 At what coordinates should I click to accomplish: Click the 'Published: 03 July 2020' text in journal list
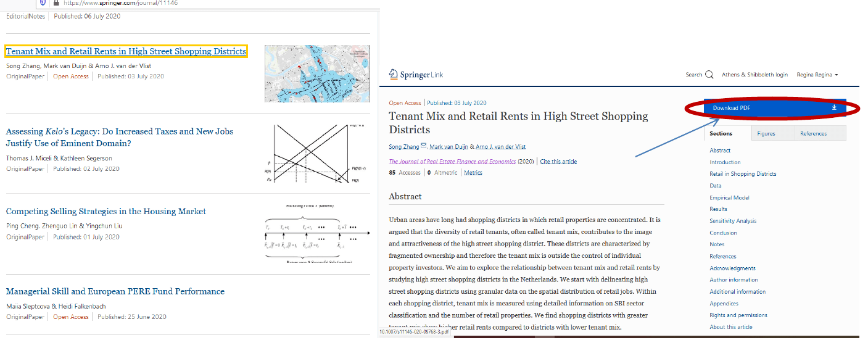click(x=131, y=77)
